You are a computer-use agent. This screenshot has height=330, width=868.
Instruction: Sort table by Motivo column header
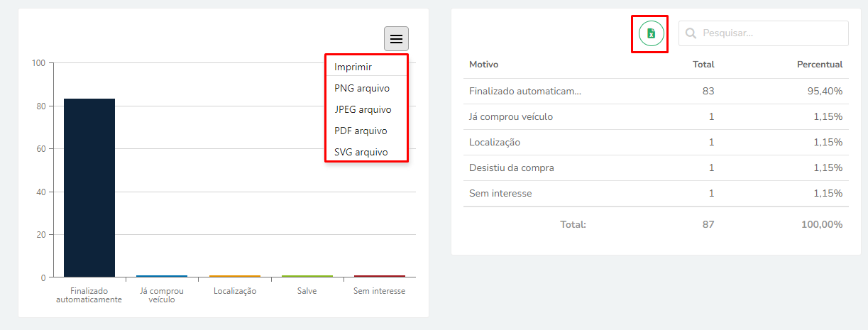[484, 65]
